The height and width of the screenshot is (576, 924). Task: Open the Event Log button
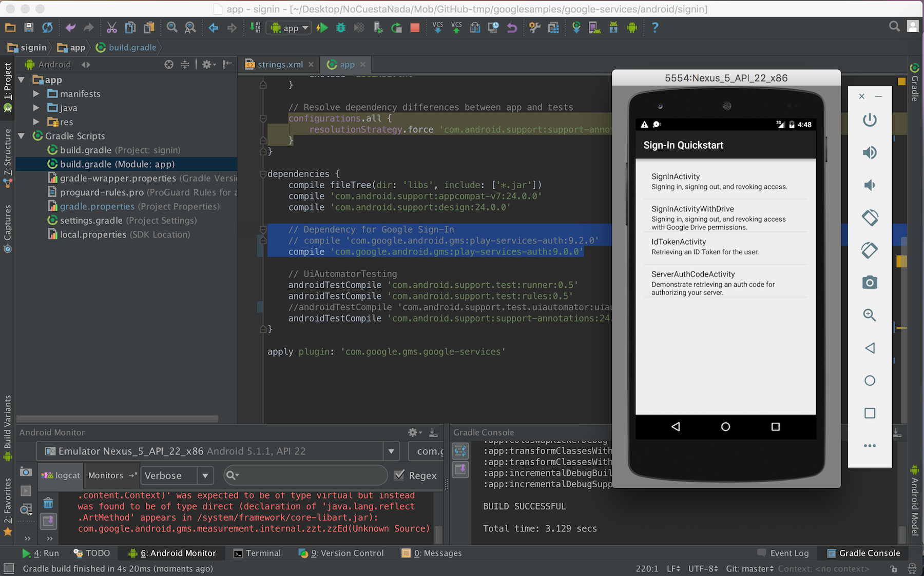pyautogui.click(x=783, y=553)
